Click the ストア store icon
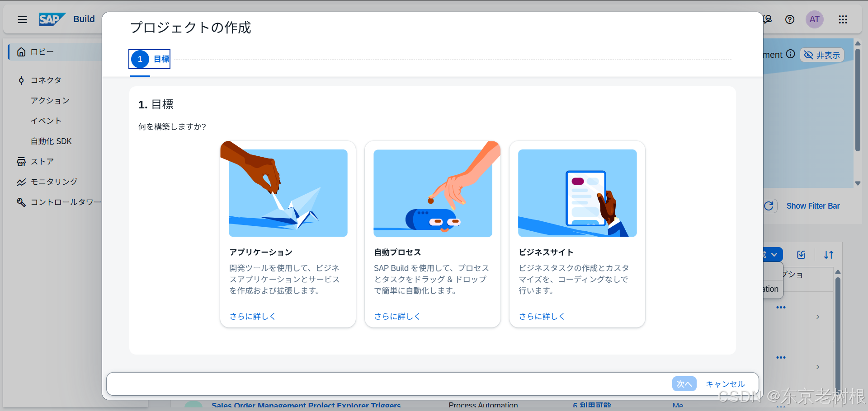The width and height of the screenshot is (868, 411). click(21, 162)
